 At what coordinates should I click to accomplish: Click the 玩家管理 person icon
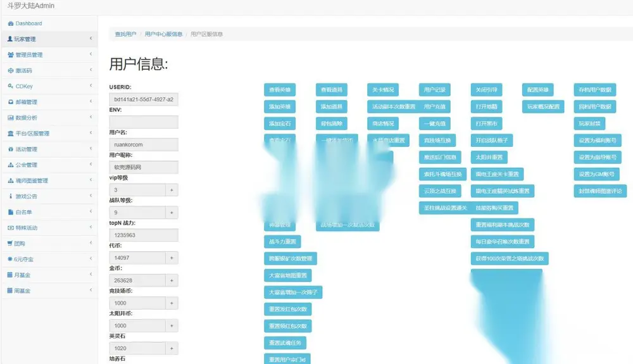(x=10, y=39)
